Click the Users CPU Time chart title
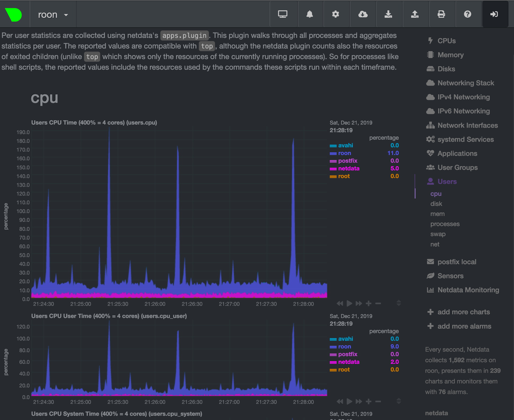This screenshot has width=514, height=420. 94,123
